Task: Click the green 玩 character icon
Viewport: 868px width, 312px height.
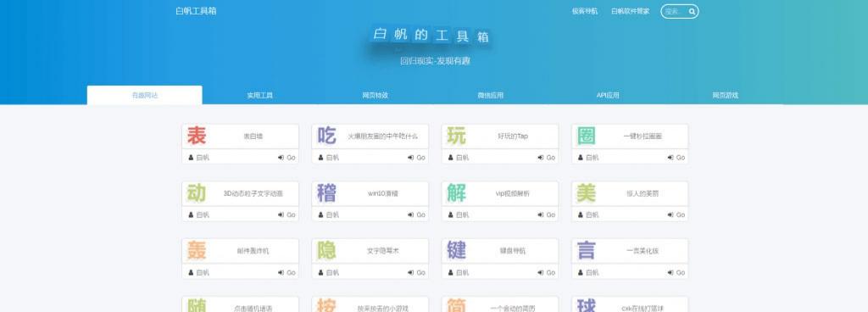Action: pos(457,136)
